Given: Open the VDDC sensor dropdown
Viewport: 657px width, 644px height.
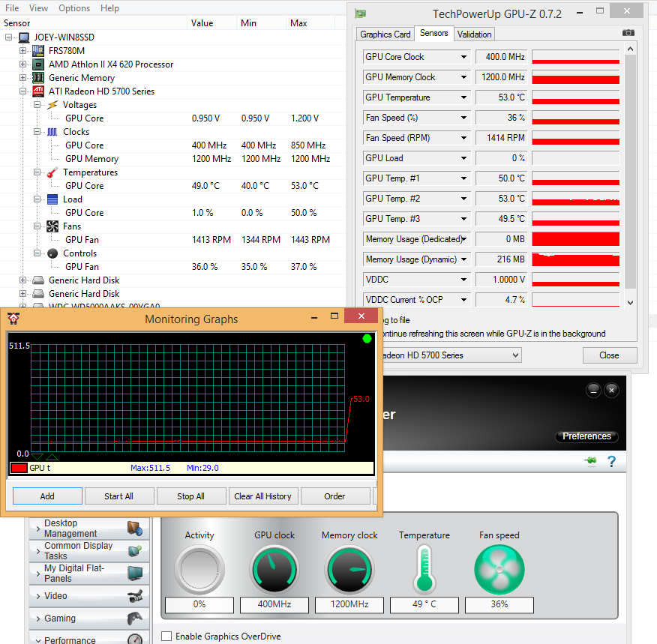Looking at the screenshot, I should click(x=463, y=280).
